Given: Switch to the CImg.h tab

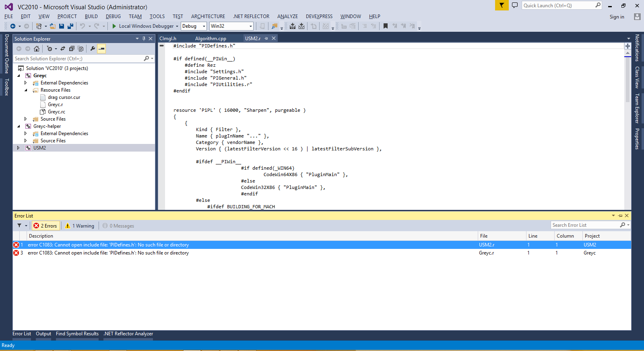Looking at the screenshot, I should 168,39.
